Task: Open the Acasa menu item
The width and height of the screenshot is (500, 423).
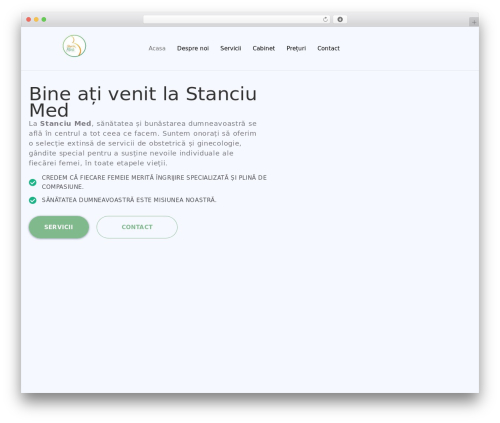Action: point(157,48)
